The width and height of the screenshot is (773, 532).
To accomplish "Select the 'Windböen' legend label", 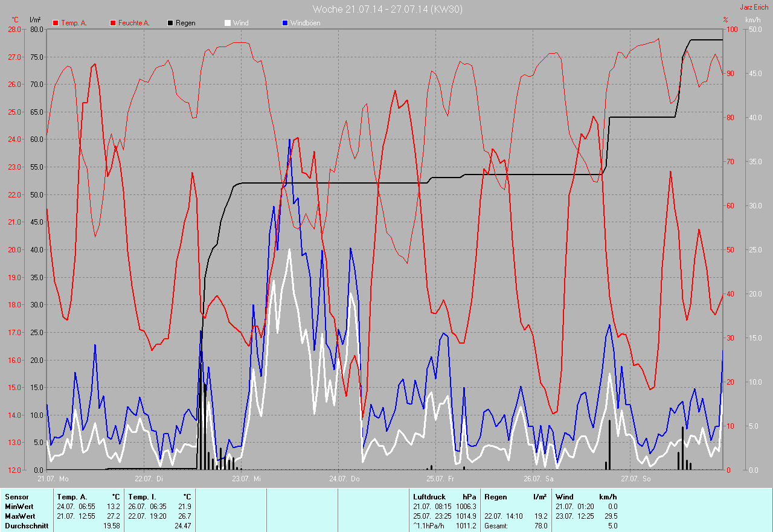I will click(x=305, y=23).
